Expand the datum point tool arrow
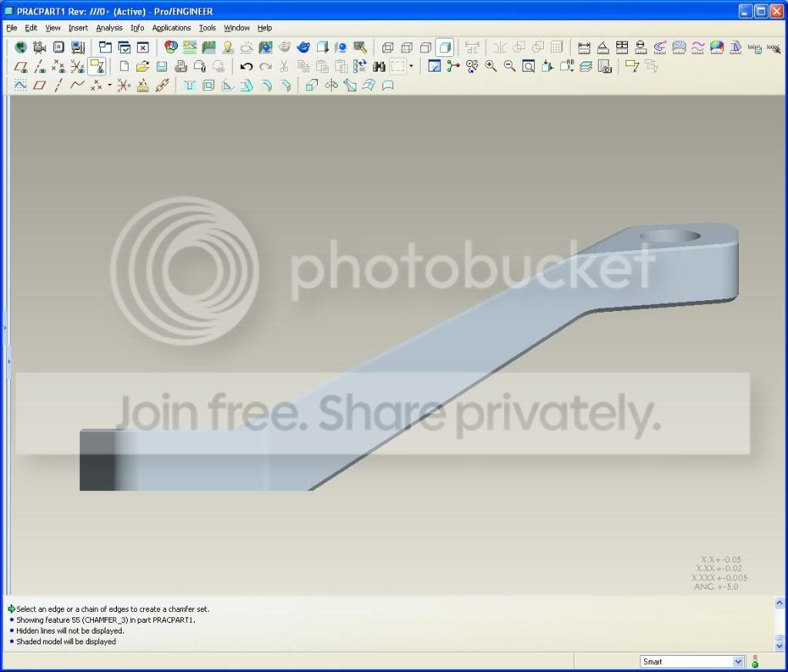 109,85
